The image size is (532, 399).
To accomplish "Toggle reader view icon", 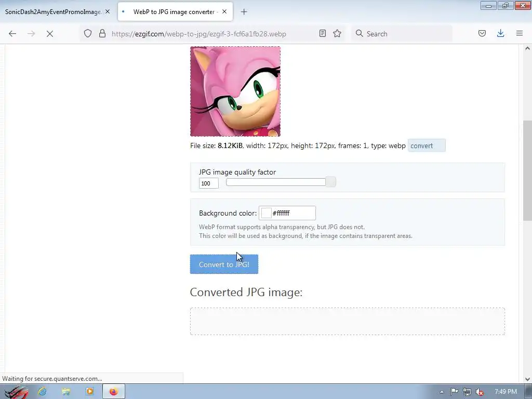I will [323, 34].
